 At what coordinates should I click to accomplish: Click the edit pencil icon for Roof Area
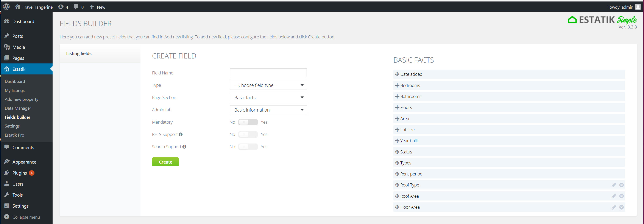(613, 196)
